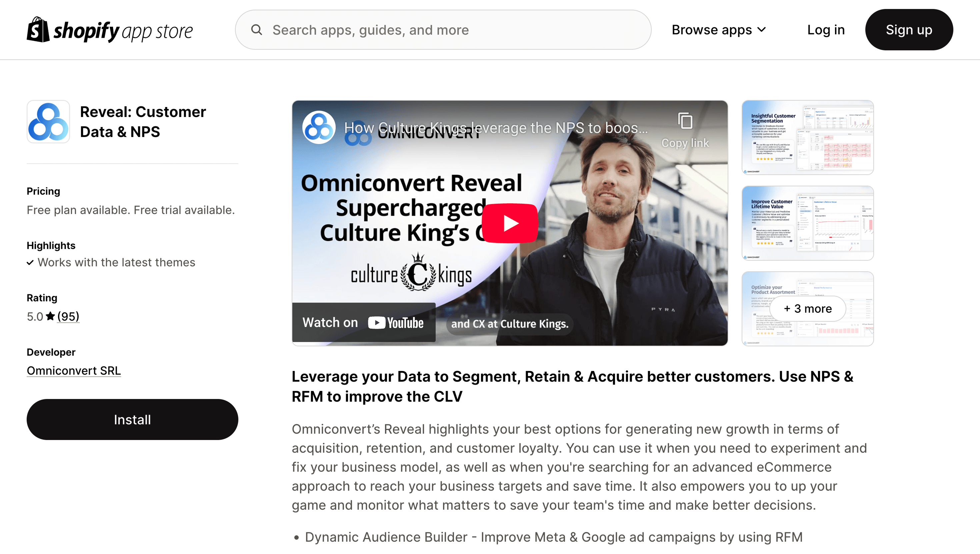This screenshot has width=980, height=554.
Task: Toggle the checkmark beside Works with latest themes
Action: (30, 263)
